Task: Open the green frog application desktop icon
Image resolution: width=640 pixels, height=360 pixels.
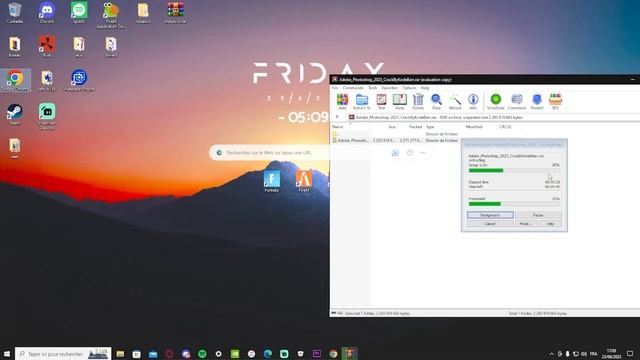Action: click(x=111, y=15)
